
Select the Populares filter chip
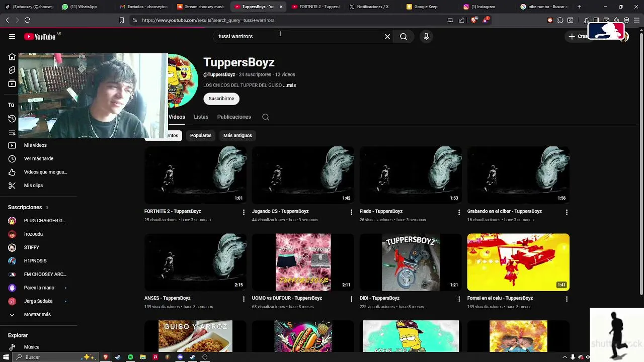(201, 136)
